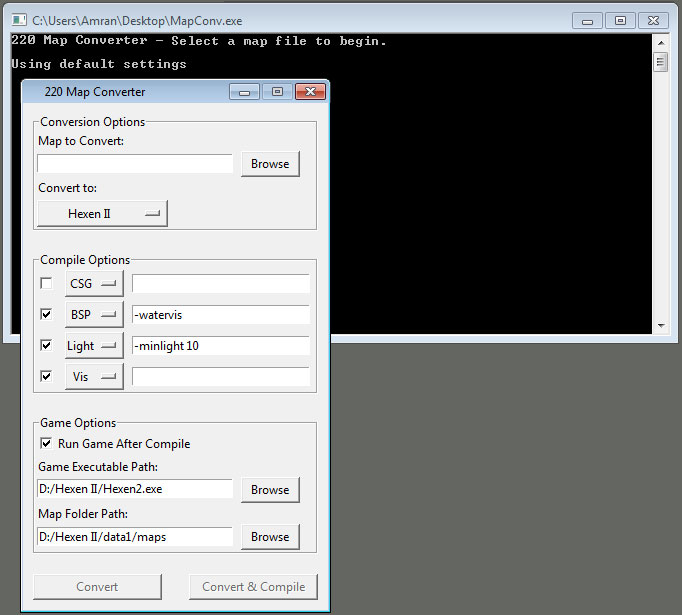This screenshot has height=615, width=682.
Task: Click the 220 Map Converter window icon
Action: [x=33, y=92]
